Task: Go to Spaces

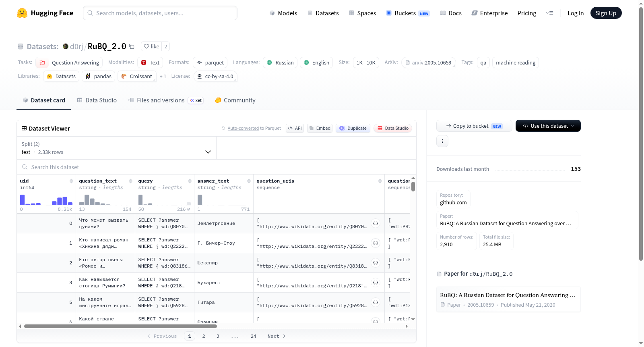Action: point(362,13)
